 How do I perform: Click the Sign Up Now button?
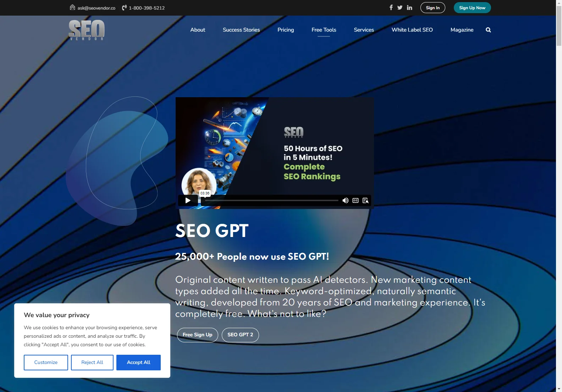coord(472,8)
